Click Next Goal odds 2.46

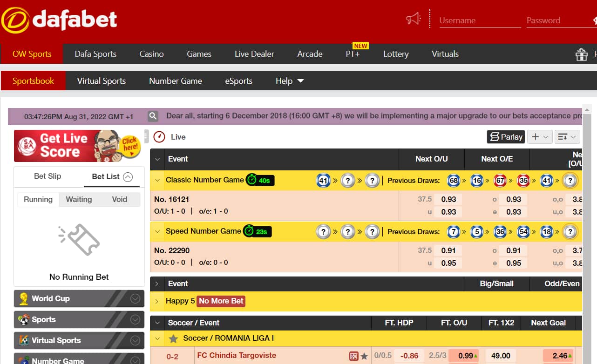558,356
